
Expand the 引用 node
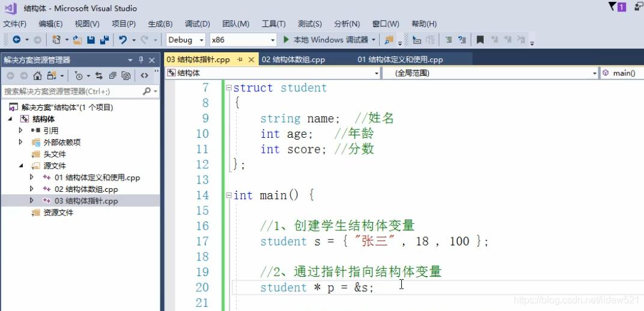(21, 131)
